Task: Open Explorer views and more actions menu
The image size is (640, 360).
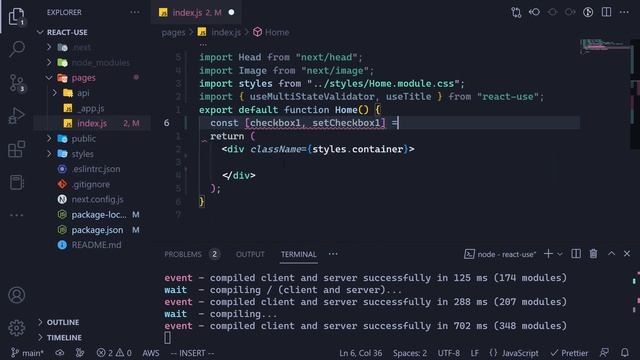Action: point(135,12)
